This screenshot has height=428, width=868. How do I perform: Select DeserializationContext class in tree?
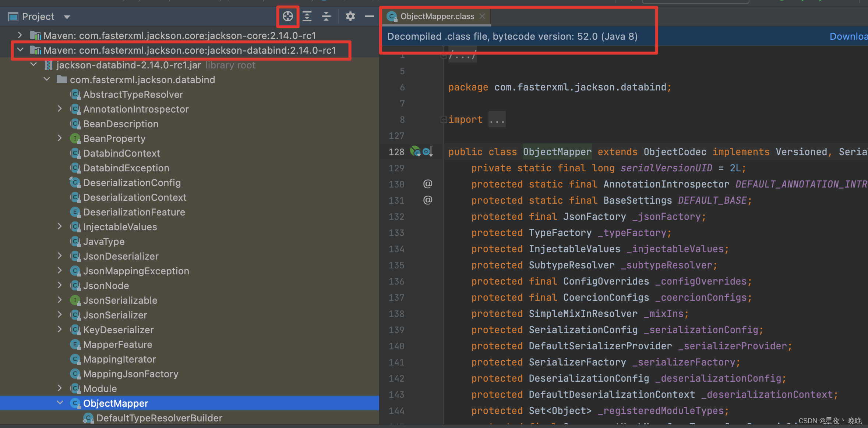135,197
